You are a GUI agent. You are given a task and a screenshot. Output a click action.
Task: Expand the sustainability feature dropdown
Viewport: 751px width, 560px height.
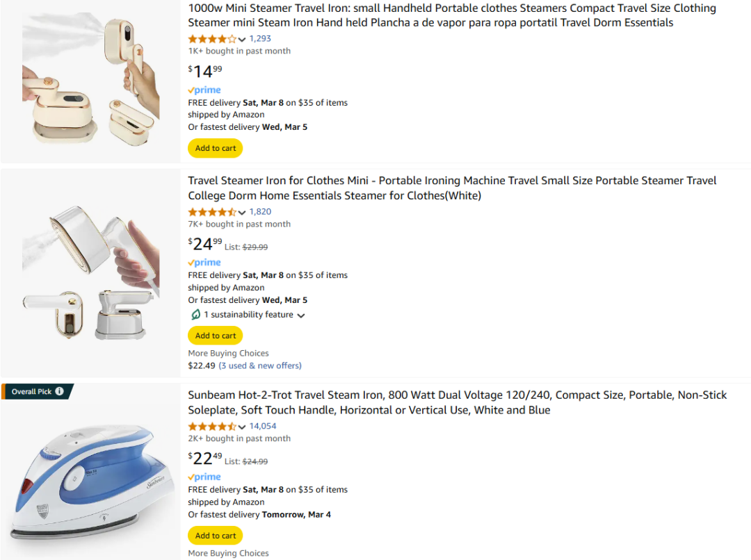coord(301,315)
